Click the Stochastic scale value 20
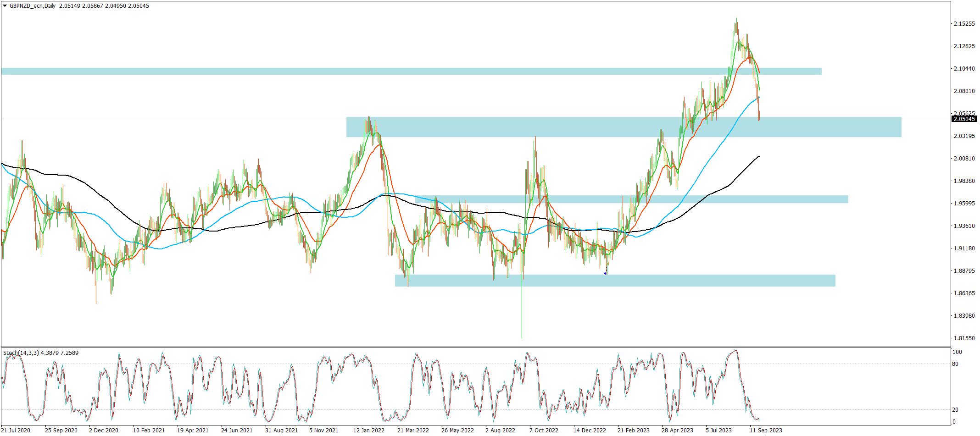 coord(955,410)
